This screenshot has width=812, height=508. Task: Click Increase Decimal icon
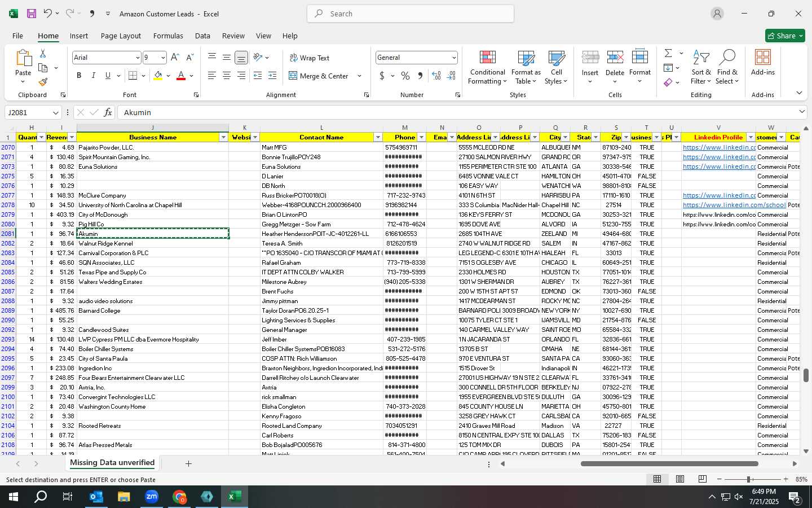436,76
